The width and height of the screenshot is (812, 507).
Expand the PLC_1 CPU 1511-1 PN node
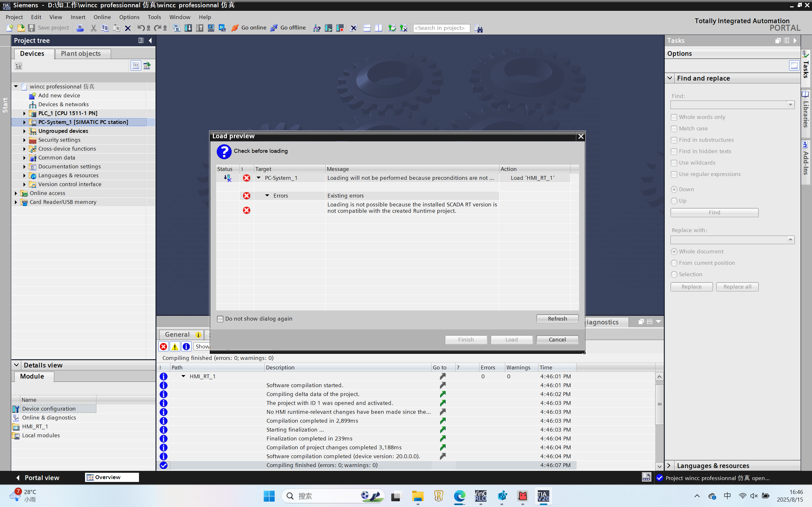click(24, 113)
